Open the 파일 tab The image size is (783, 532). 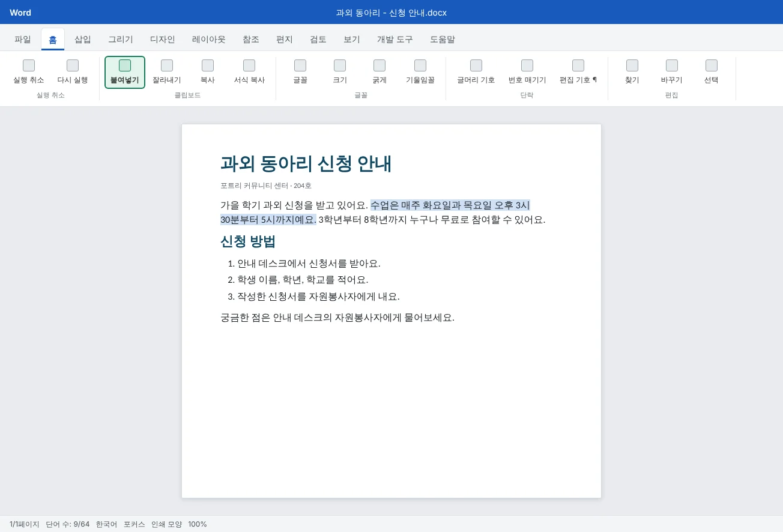23,40
